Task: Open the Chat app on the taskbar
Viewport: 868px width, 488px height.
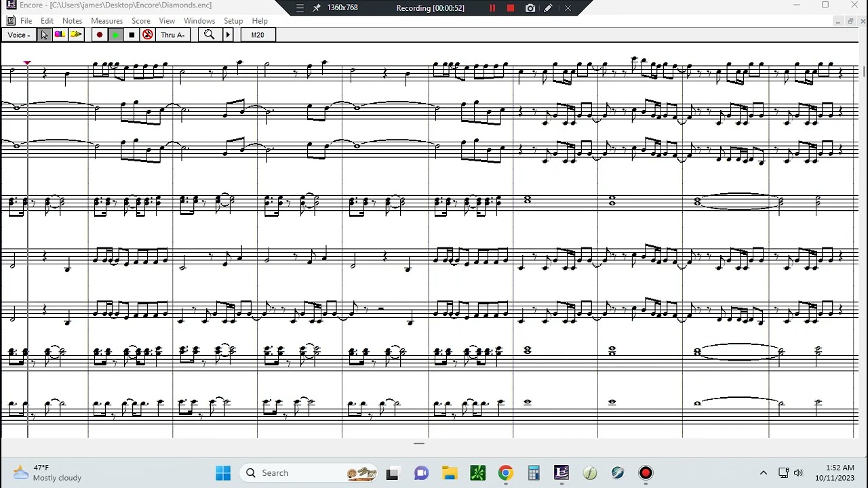Action: 421,472
